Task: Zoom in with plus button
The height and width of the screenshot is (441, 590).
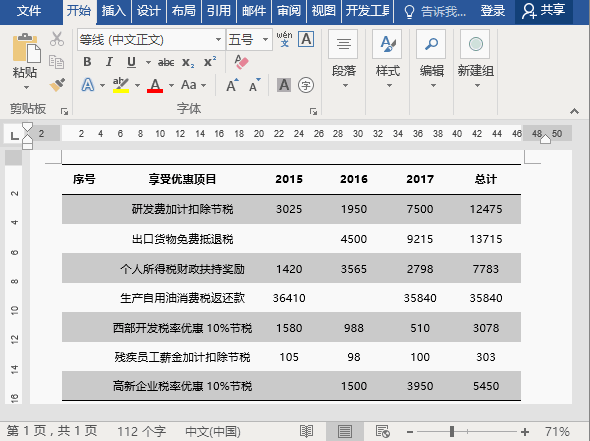Action: (525, 432)
